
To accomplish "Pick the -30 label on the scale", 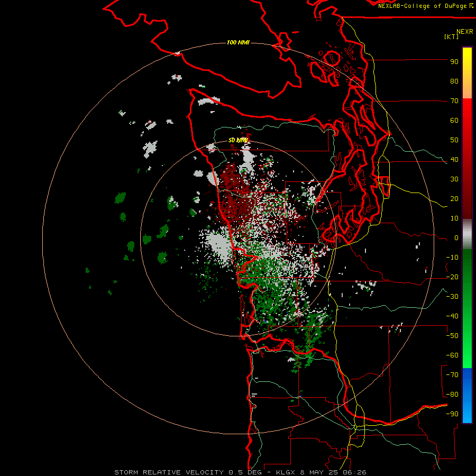I will click(x=452, y=297).
